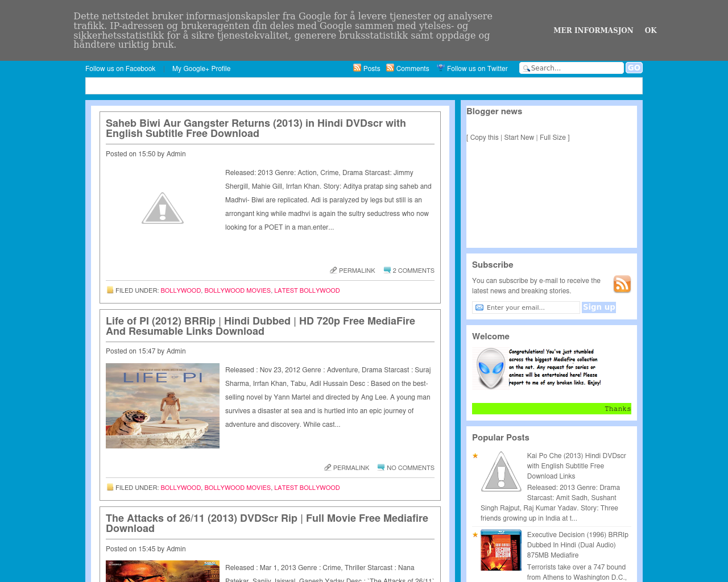
Task: Open Saheb Biwi Aur Gangster Returns post title
Action: 256,128
